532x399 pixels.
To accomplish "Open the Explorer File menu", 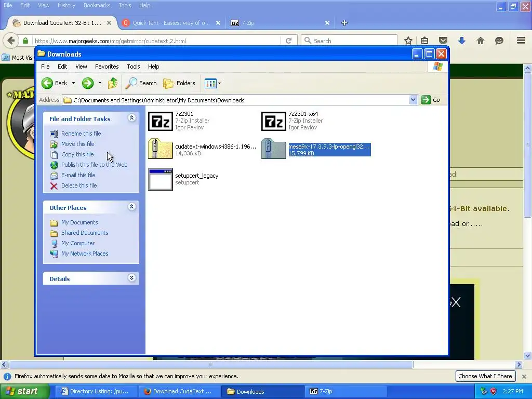I will tap(45, 66).
